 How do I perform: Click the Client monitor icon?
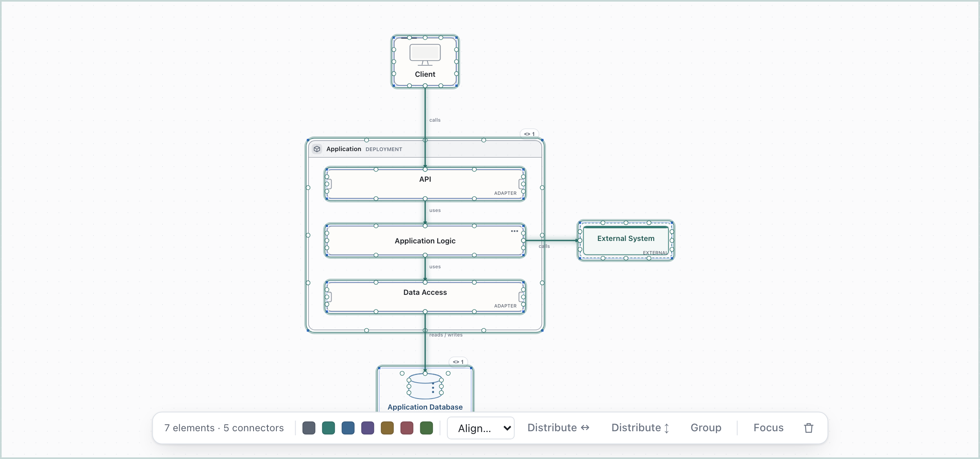point(425,55)
